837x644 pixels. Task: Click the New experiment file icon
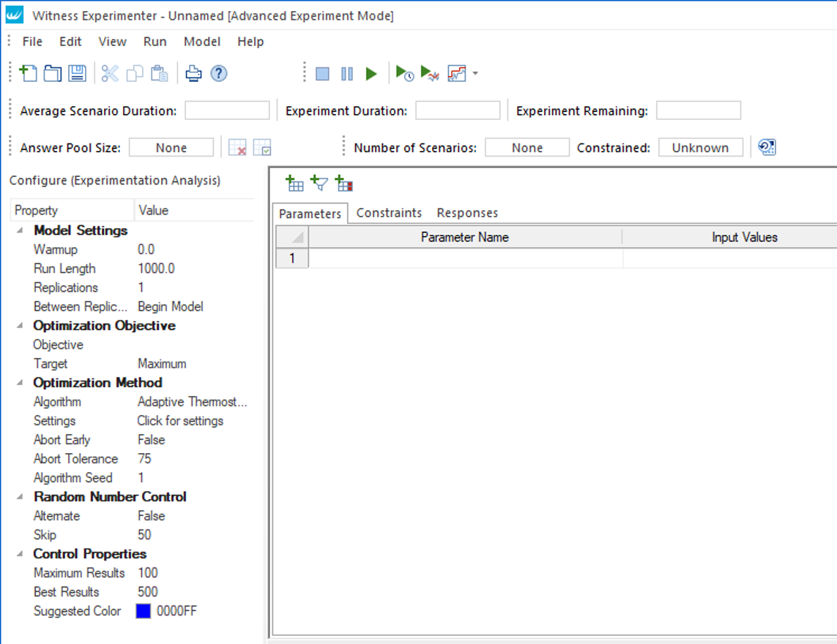click(28, 73)
